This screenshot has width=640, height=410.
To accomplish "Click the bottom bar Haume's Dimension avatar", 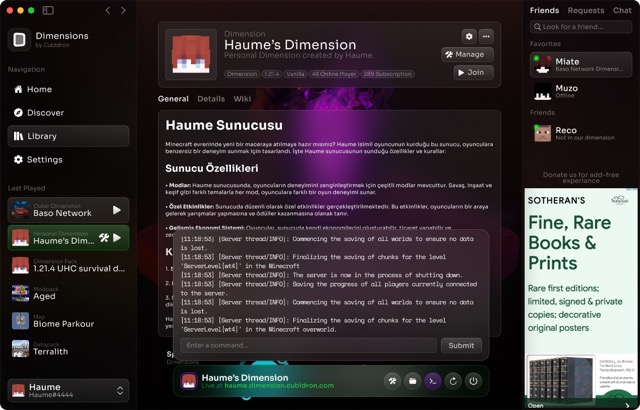I will pos(189,381).
